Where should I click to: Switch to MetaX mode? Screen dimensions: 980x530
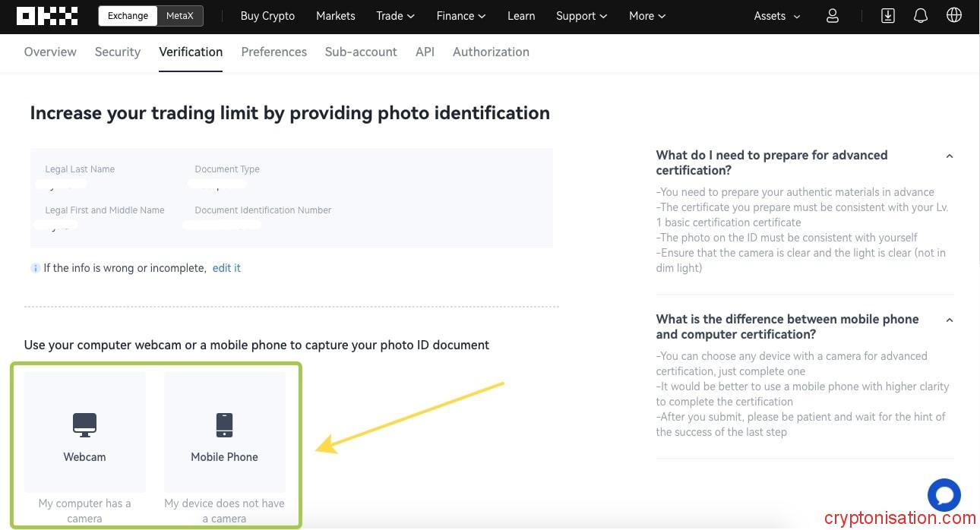point(180,16)
